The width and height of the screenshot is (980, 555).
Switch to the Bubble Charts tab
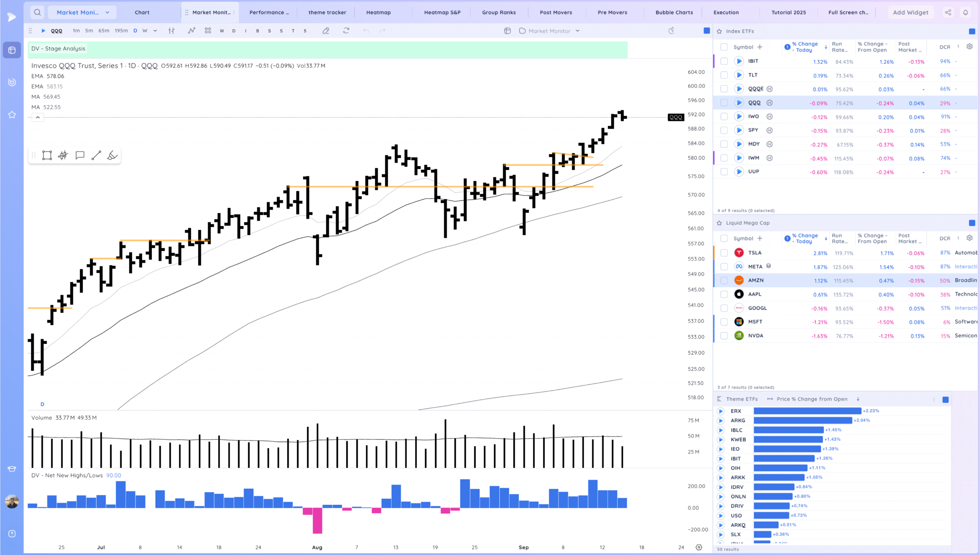[674, 12]
